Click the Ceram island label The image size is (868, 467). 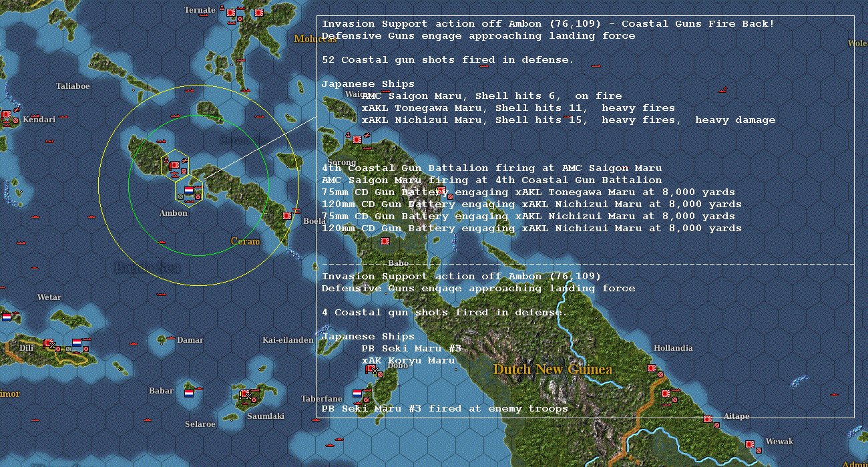[x=245, y=241]
